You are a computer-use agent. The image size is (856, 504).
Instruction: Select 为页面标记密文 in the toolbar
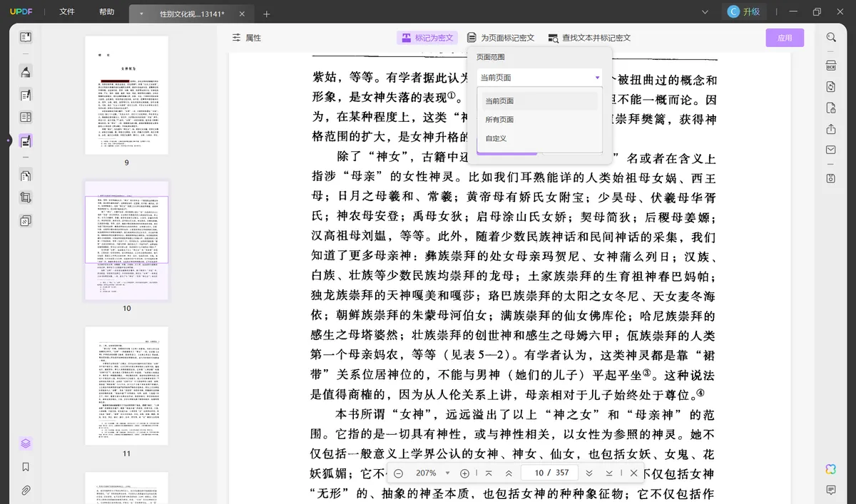pos(501,38)
